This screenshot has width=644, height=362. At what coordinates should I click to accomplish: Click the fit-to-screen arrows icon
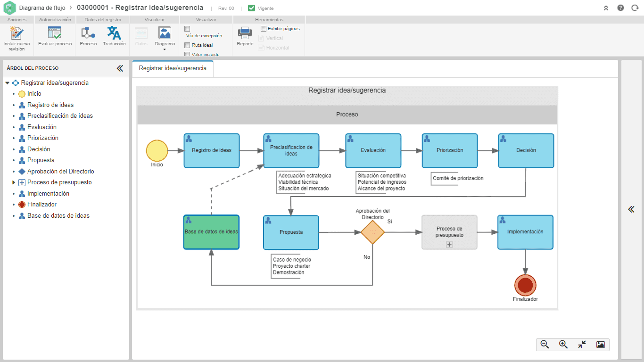tap(582, 345)
